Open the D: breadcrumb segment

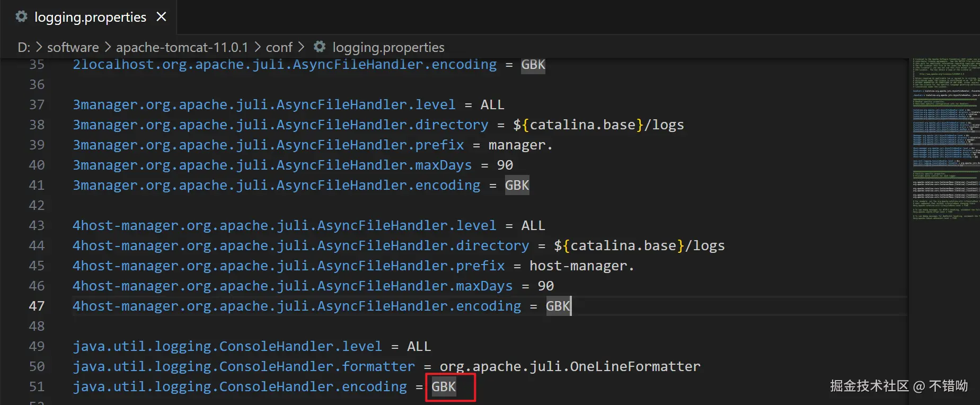24,47
